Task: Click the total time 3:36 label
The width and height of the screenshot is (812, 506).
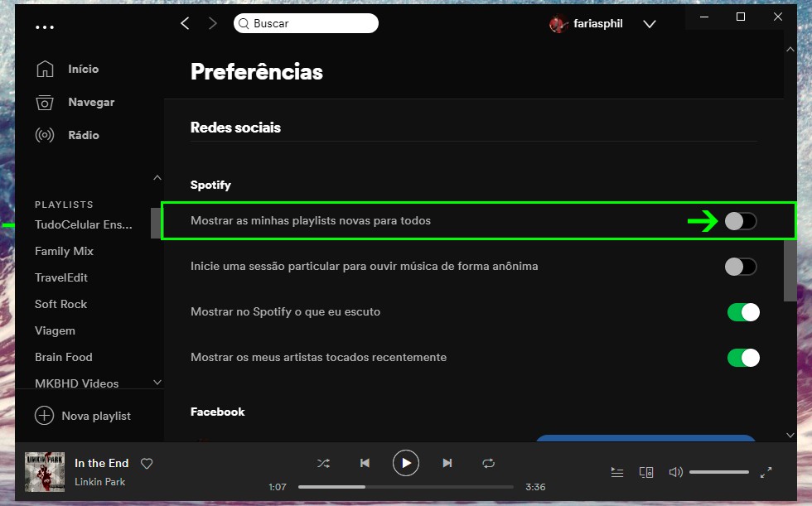Action: click(535, 487)
